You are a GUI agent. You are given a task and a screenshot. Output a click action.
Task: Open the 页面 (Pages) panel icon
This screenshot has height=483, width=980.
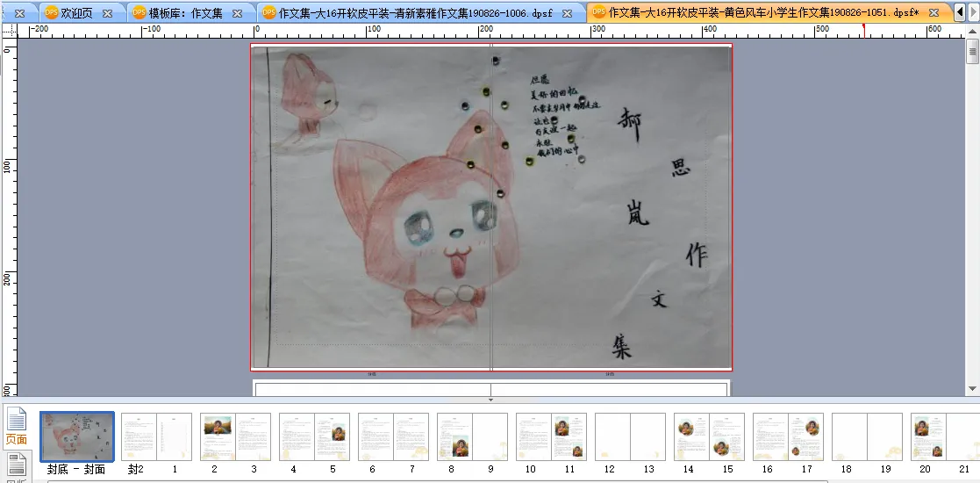tap(16, 424)
